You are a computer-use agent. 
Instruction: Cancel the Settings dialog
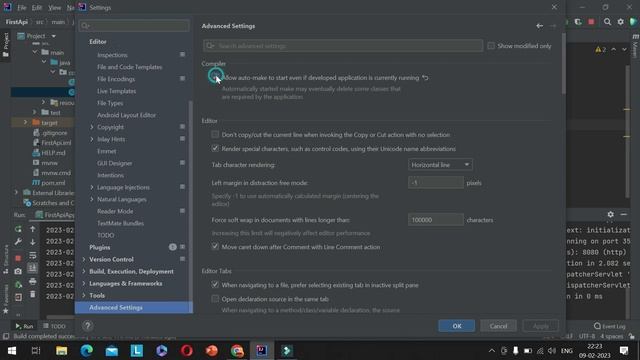coord(498,326)
